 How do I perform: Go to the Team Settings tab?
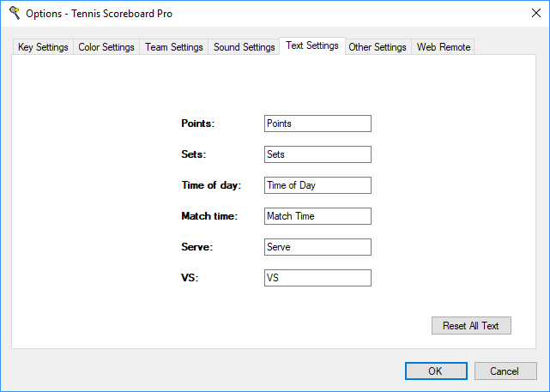point(174,47)
